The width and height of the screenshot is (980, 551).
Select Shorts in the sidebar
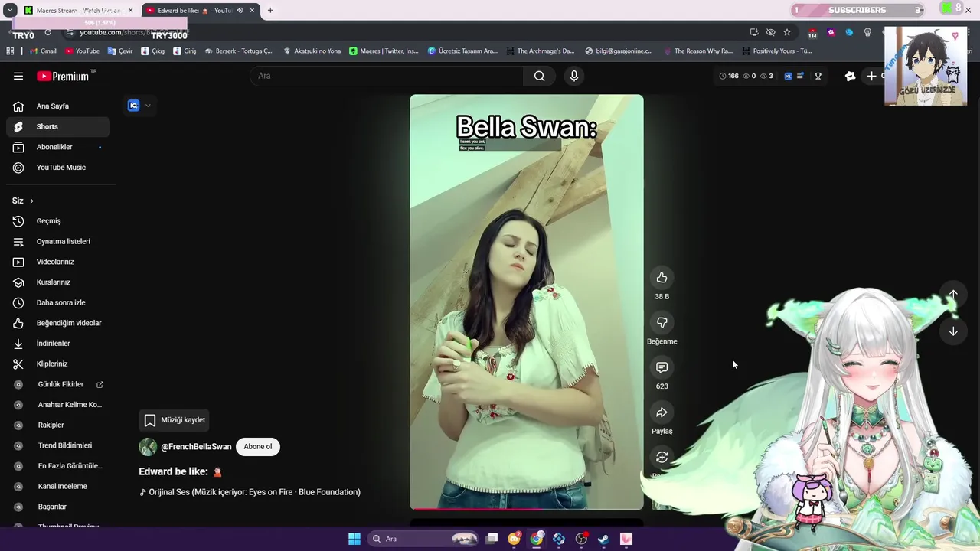click(58, 126)
